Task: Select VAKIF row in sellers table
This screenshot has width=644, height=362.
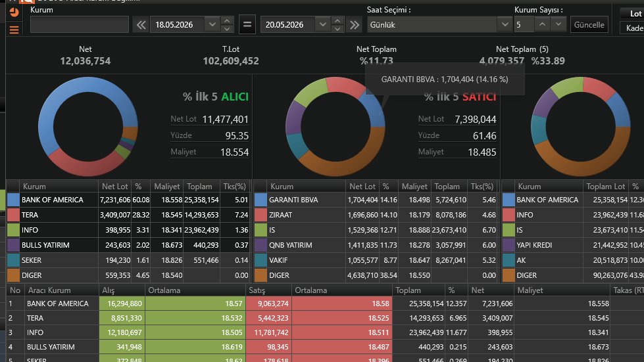Action: [x=376, y=260]
